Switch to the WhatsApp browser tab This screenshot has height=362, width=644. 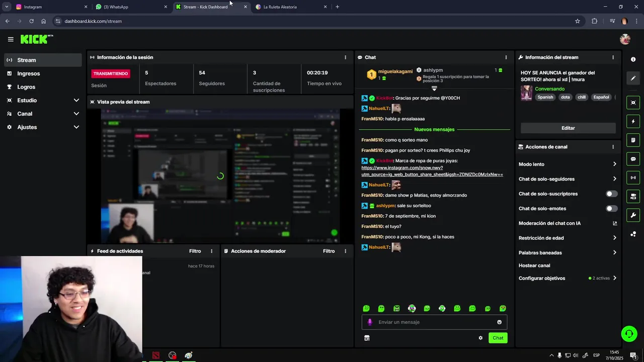[x=131, y=7]
